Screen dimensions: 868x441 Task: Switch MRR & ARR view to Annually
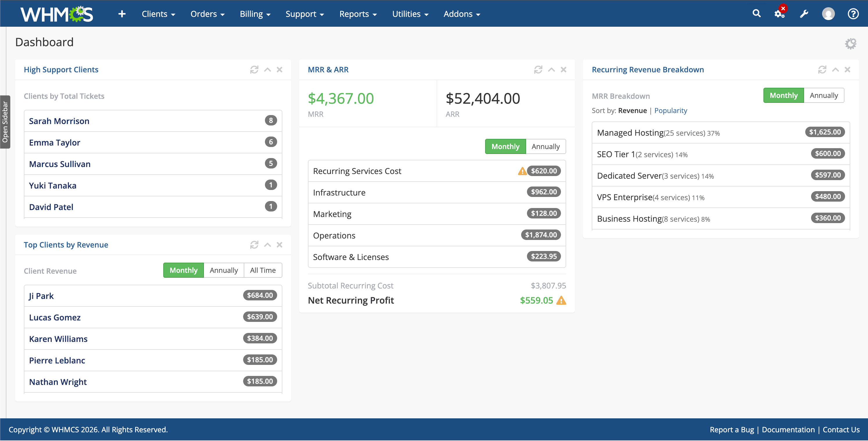(x=546, y=146)
